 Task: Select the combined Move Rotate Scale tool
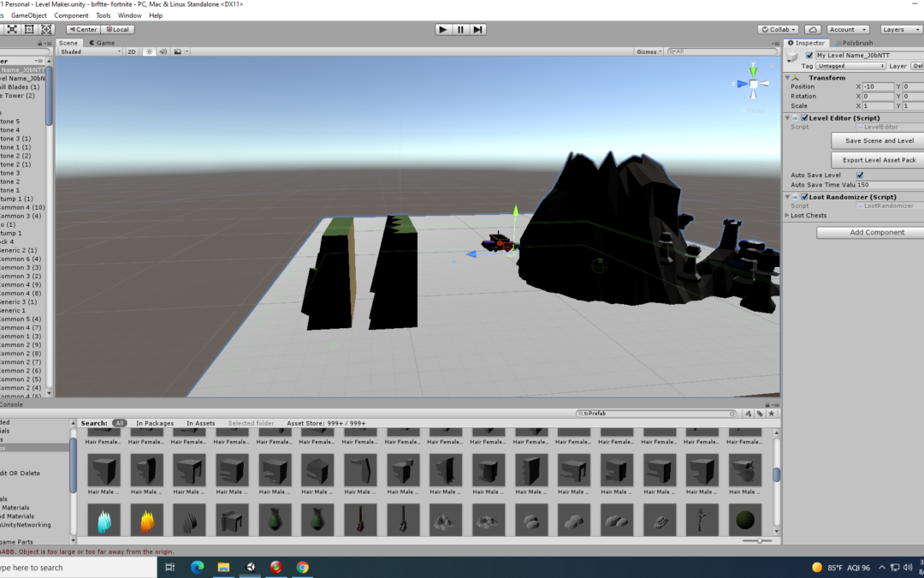46,29
